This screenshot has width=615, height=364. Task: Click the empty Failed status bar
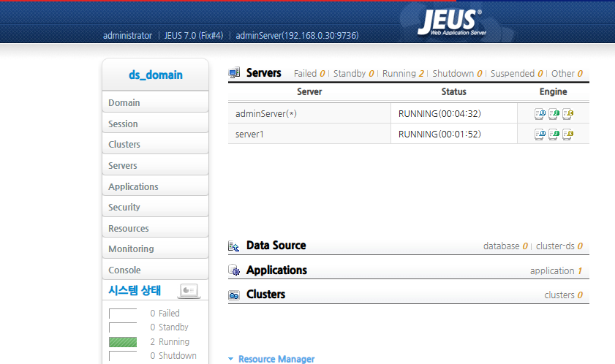coord(123,314)
